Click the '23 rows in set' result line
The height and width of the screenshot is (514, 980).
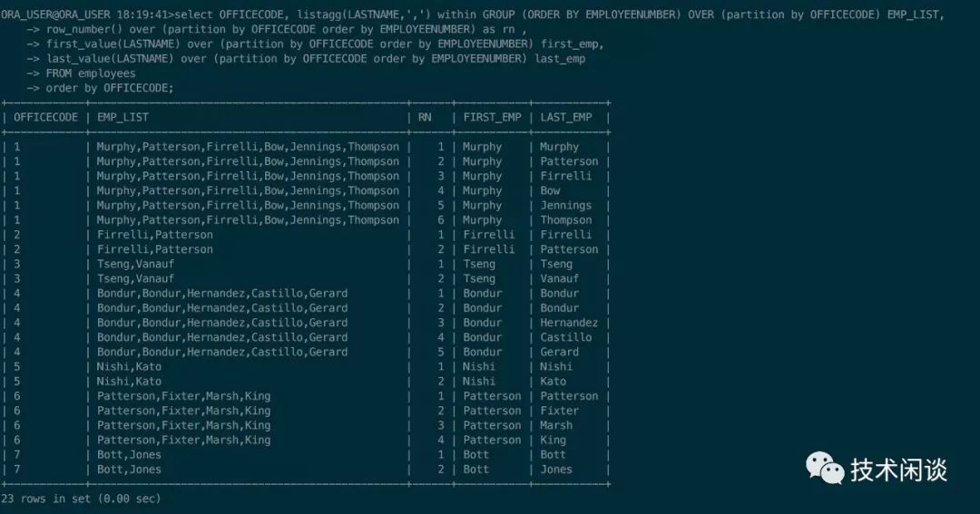pyautogui.click(x=81, y=499)
